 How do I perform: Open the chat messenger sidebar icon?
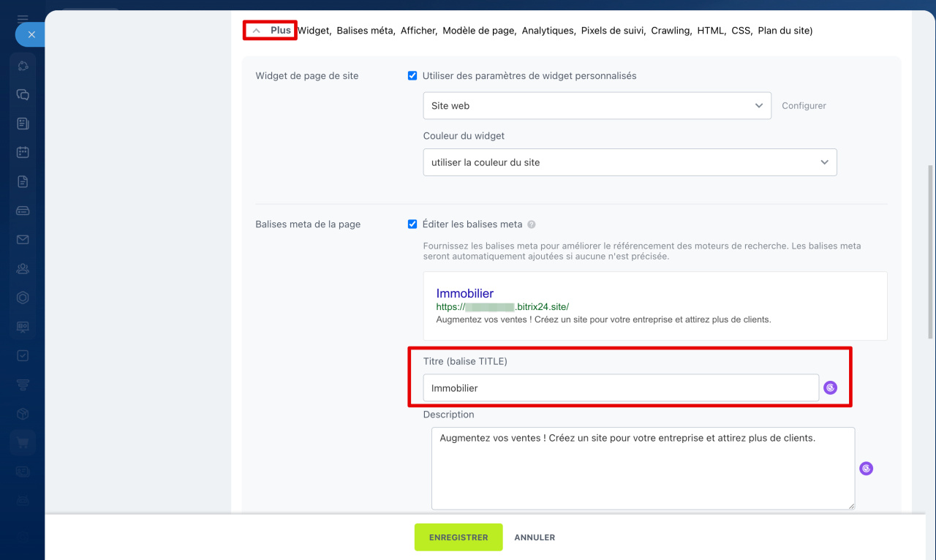coord(23,94)
